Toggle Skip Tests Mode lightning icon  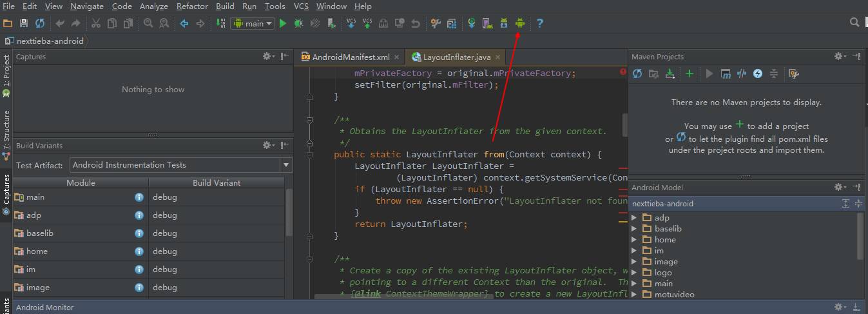(758, 74)
